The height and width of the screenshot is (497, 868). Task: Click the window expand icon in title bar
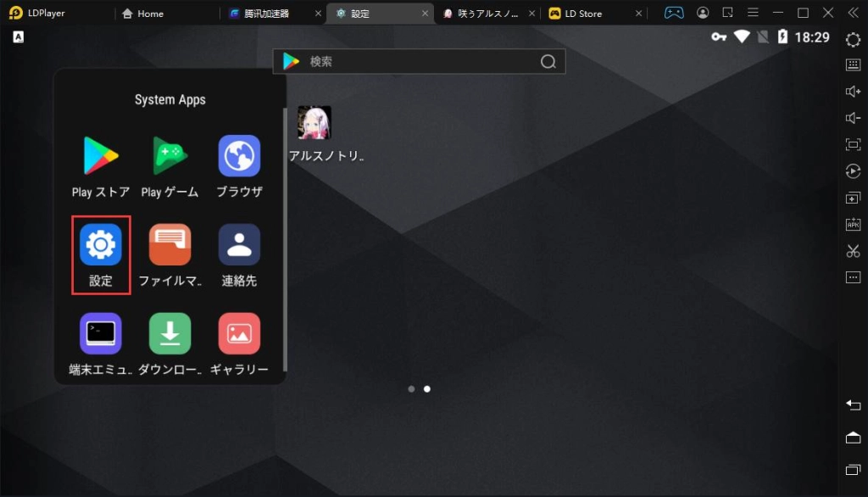click(x=727, y=13)
